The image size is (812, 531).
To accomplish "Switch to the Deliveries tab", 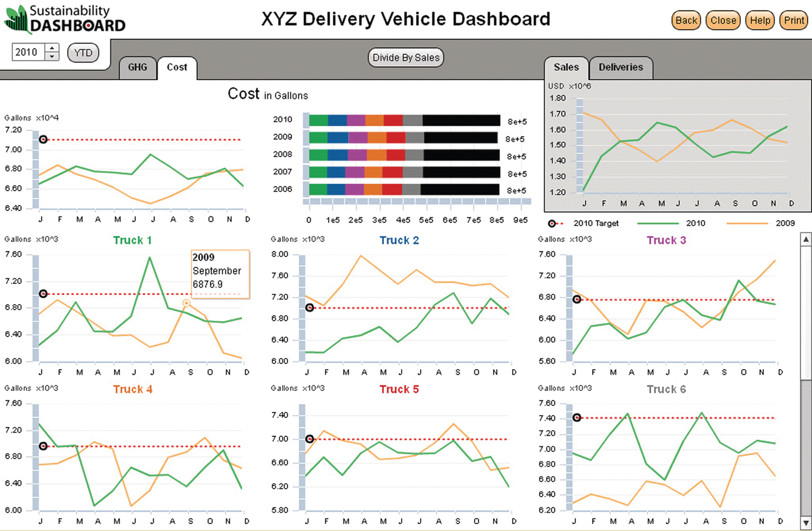I will coord(621,67).
